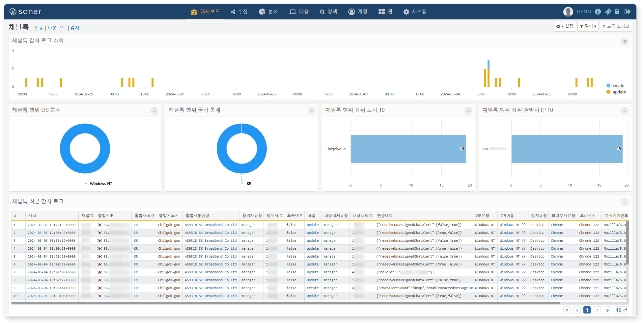This screenshot has height=325, width=644.
Task: Open menu of 채널톡 최근 감사 로그 panel
Action: (x=625, y=202)
